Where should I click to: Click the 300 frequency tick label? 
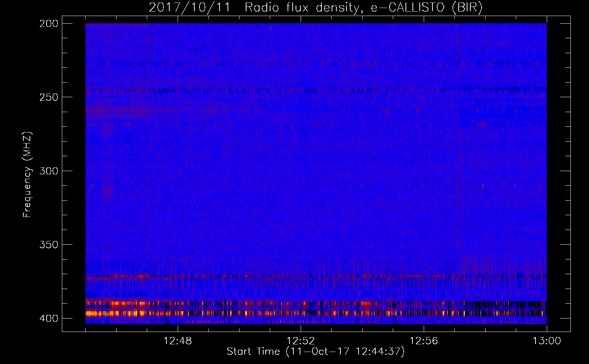pos(49,171)
